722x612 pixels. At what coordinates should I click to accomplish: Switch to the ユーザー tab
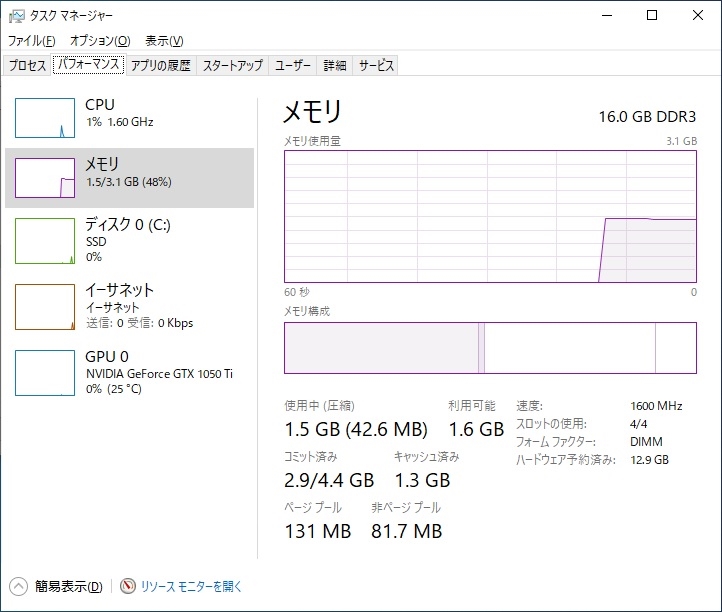pos(293,66)
